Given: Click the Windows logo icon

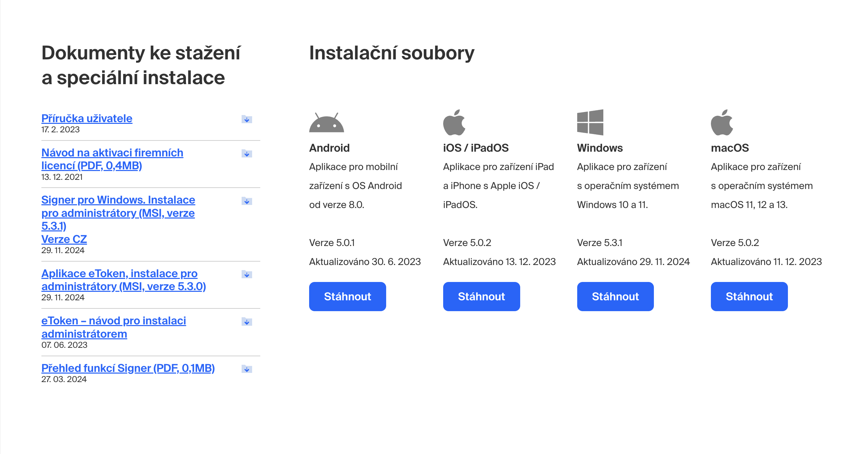Looking at the screenshot, I should [x=590, y=122].
